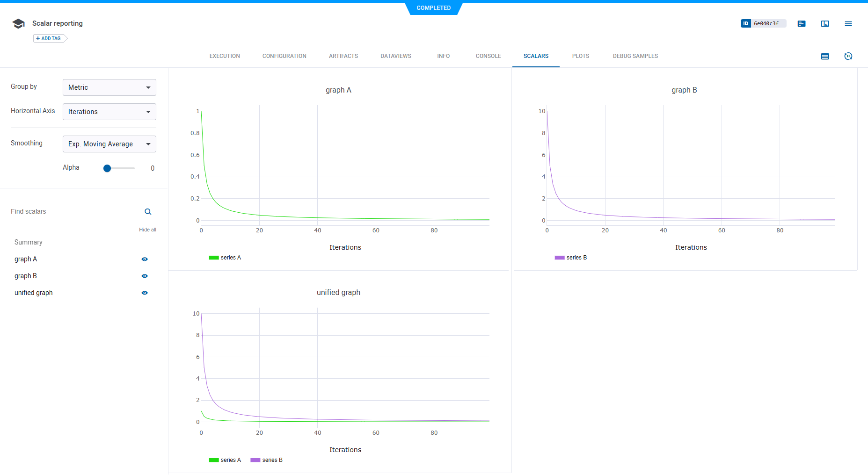
Task: Click the Hide all link
Action: click(147, 230)
